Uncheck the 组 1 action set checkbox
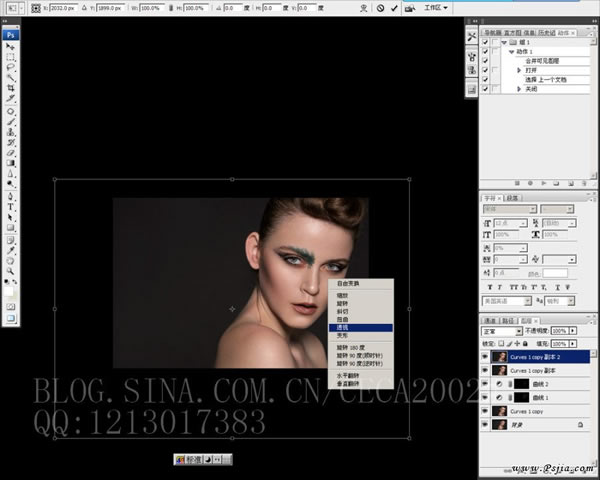 (x=485, y=42)
